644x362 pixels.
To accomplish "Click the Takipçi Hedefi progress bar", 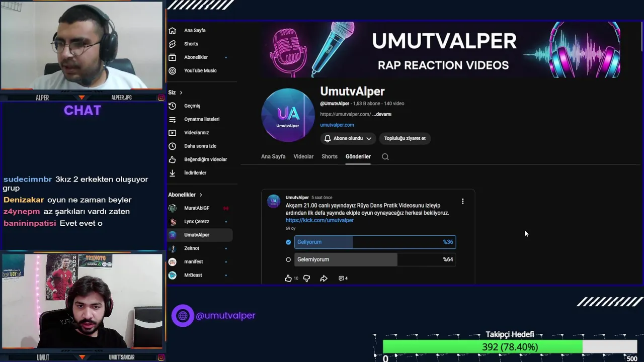I will [x=510, y=347].
